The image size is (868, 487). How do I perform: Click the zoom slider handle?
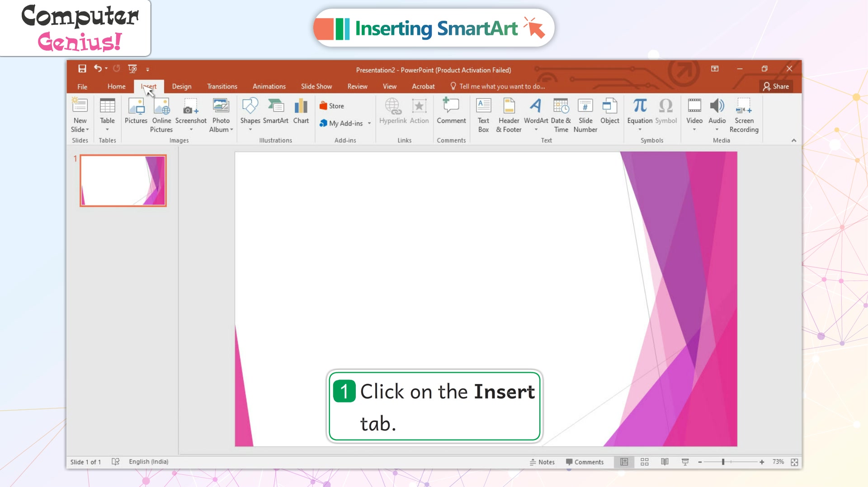[x=723, y=462]
